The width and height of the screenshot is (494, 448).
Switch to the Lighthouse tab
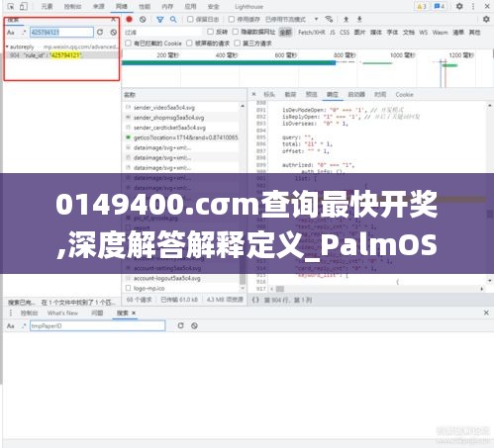[x=248, y=7]
